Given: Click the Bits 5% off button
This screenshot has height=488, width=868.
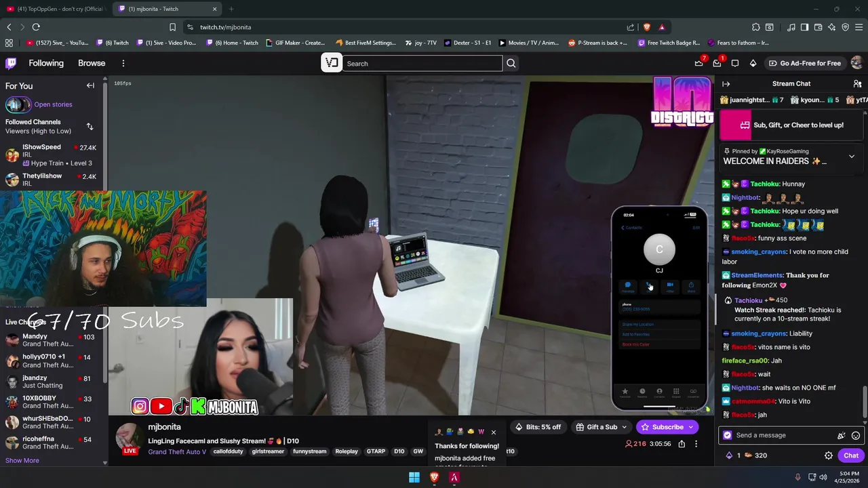Looking at the screenshot, I should pos(538,427).
